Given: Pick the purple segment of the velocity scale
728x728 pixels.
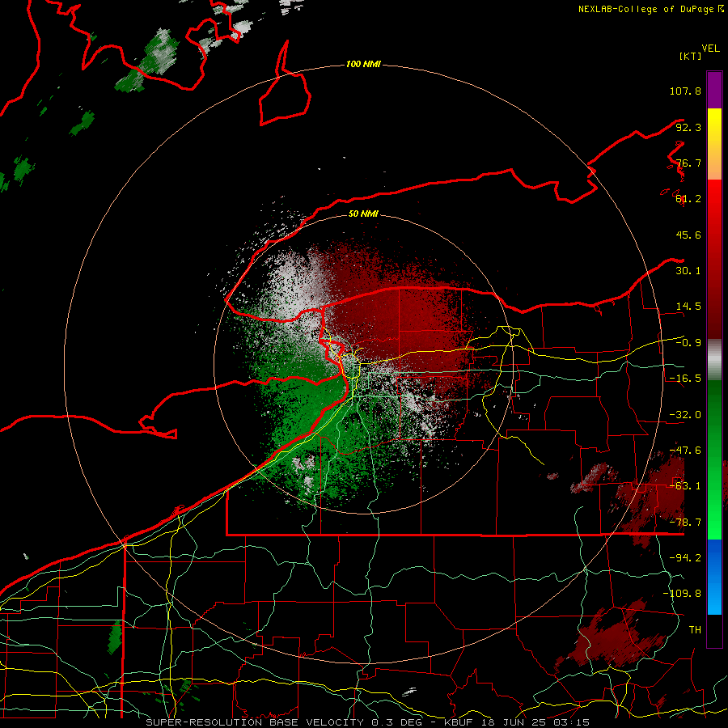Looking at the screenshot, I should pyautogui.click(x=714, y=90).
